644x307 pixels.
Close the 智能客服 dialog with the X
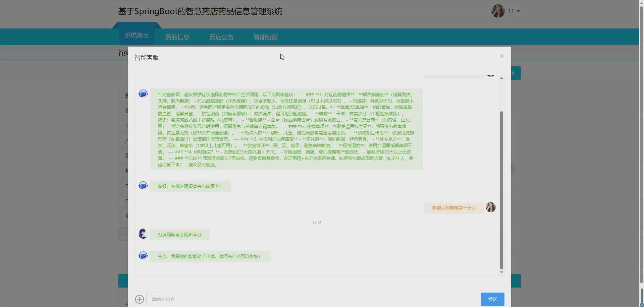502,56
